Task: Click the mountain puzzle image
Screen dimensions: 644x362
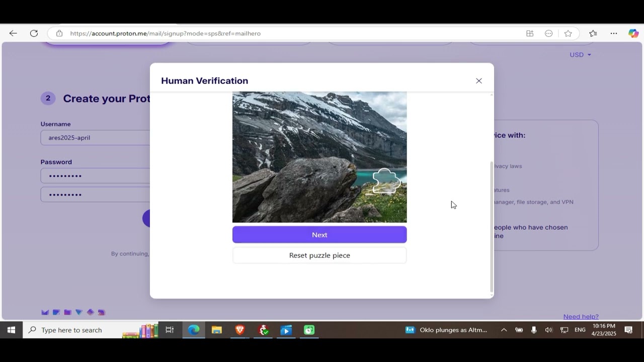Action: click(319, 157)
